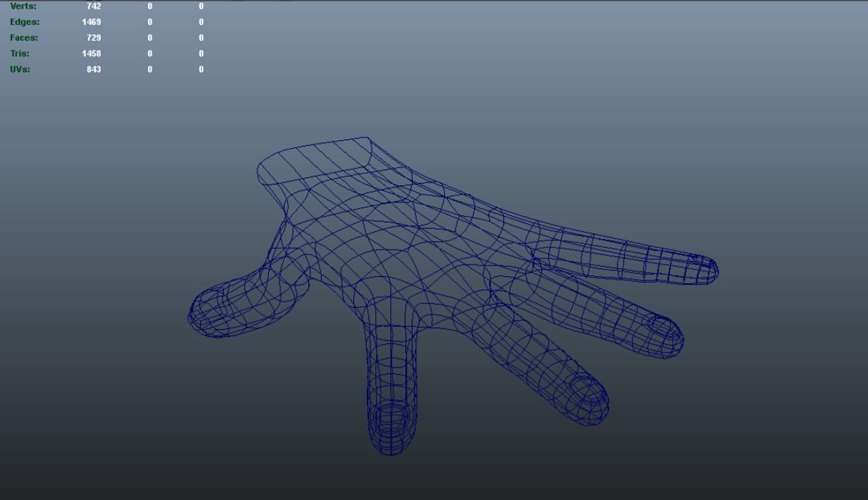This screenshot has height=500, width=868.
Task: Click the face count value 729
Action: 93,37
